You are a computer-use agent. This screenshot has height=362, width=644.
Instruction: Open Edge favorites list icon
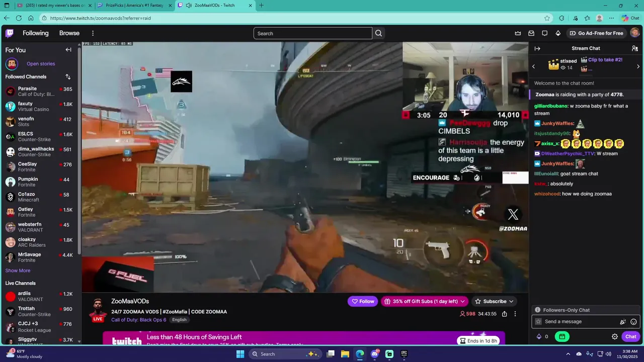tap(587, 18)
